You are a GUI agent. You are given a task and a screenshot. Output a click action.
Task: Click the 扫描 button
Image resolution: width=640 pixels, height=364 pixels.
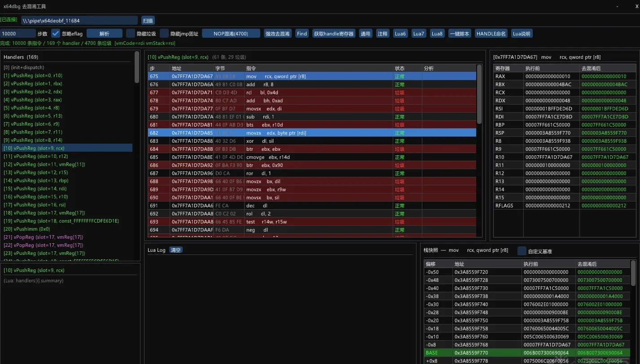[148, 20]
